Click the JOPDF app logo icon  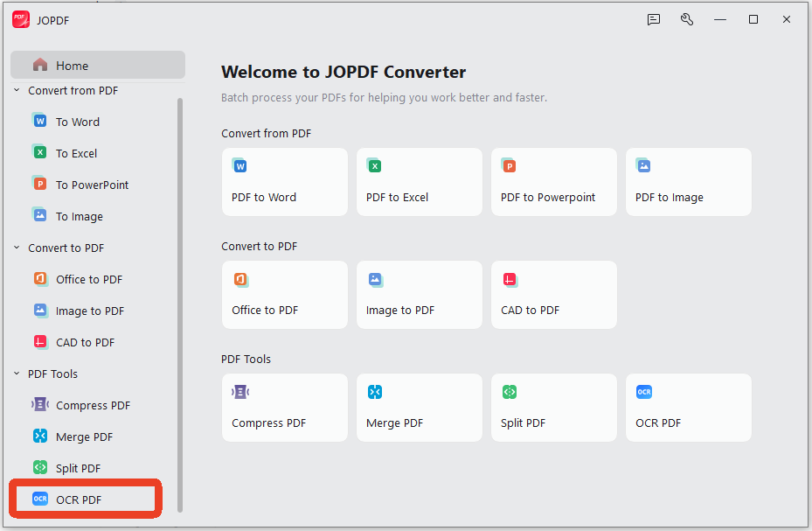pyautogui.click(x=21, y=20)
